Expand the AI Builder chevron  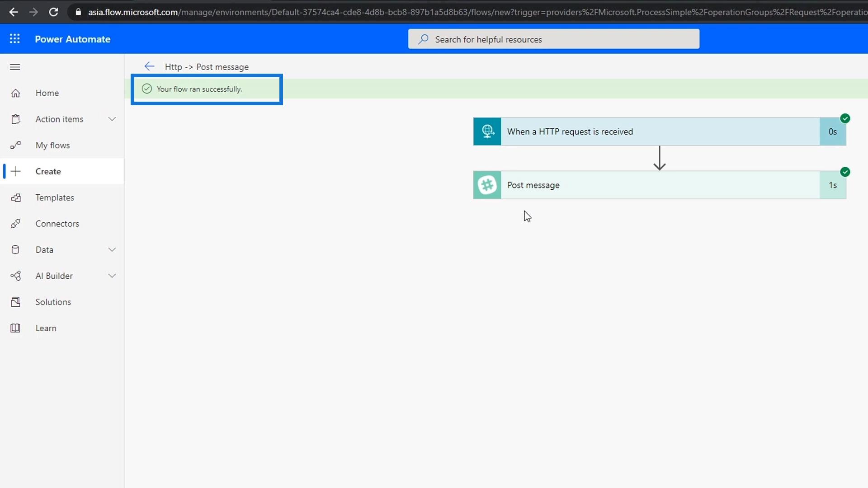[x=112, y=276]
